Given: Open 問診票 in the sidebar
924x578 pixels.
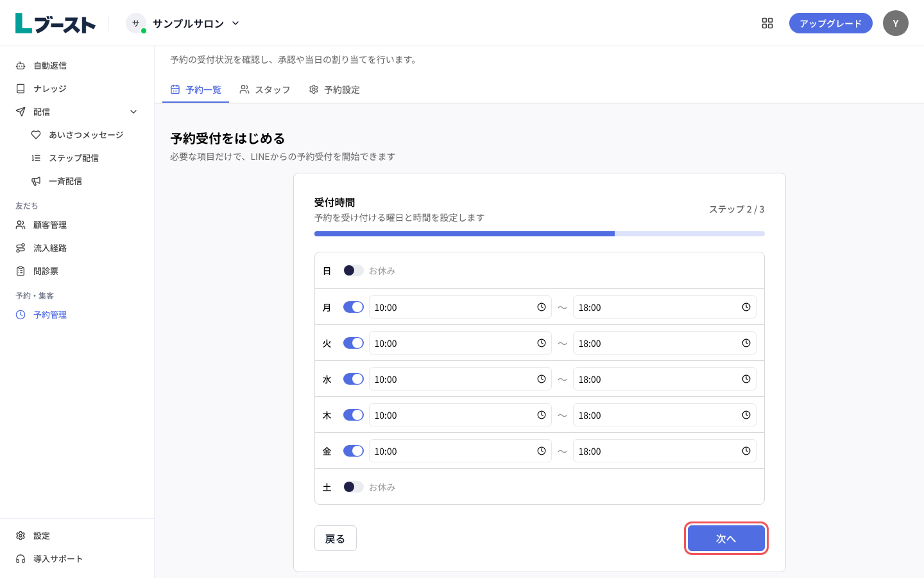Looking at the screenshot, I should click(77, 271).
